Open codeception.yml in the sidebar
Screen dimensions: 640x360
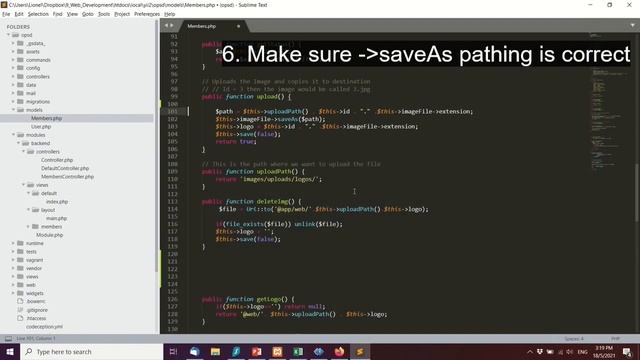[44, 327]
